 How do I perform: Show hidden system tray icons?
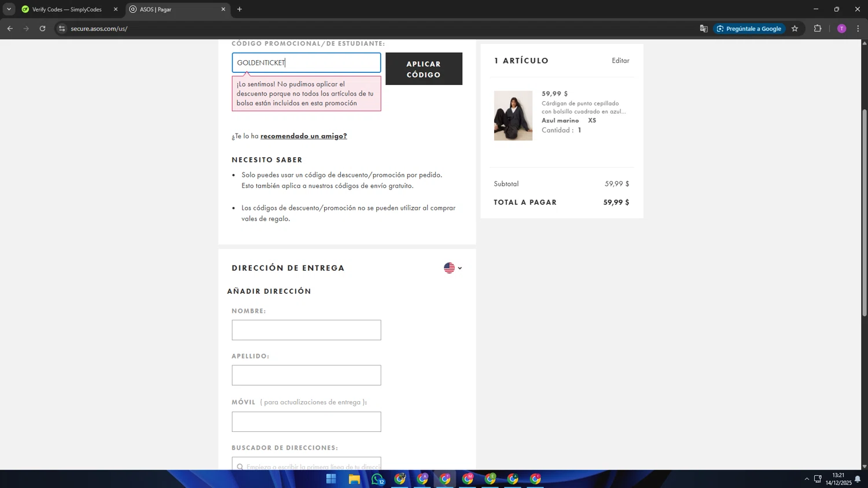tap(807, 479)
